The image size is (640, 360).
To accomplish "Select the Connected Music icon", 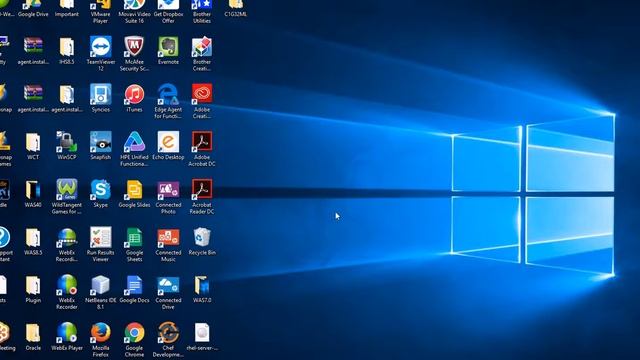I will pyautogui.click(x=168, y=238).
